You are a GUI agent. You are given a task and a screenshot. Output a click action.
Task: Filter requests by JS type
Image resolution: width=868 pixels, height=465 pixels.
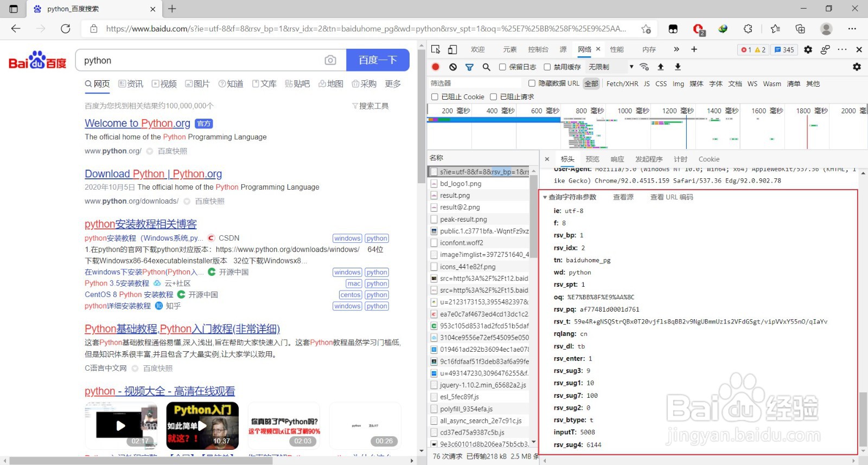coord(647,83)
